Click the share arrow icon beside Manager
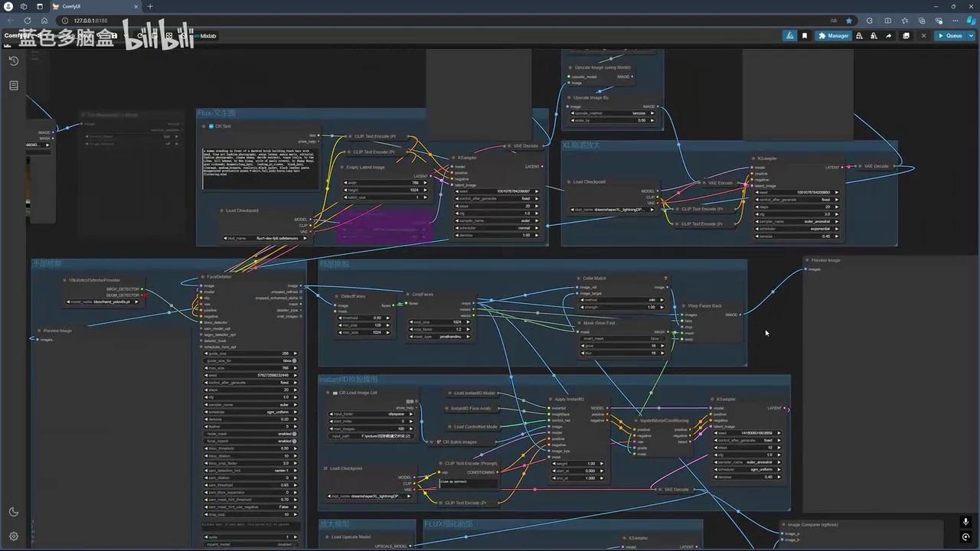Screen dimensions: 980x551 click(889, 35)
